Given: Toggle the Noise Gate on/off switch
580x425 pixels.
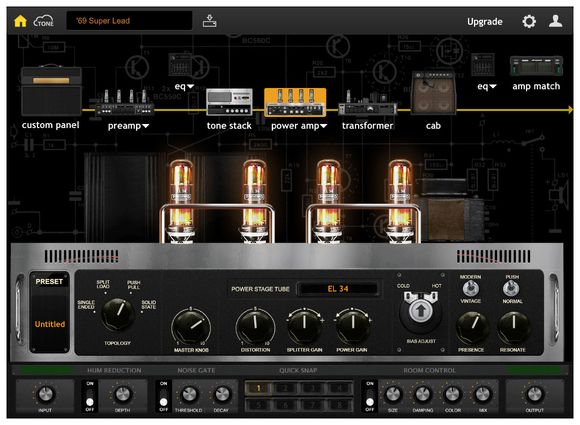Looking at the screenshot, I should 164,397.
